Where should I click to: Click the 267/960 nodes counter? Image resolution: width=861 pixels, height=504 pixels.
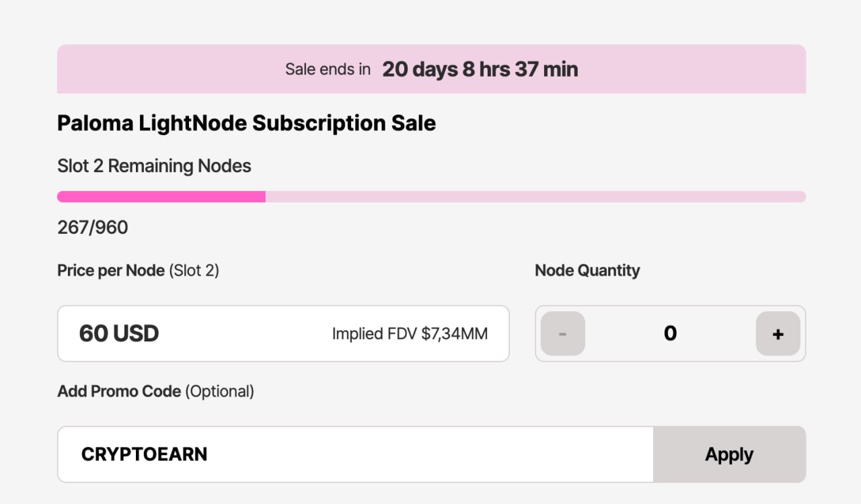[92, 228]
